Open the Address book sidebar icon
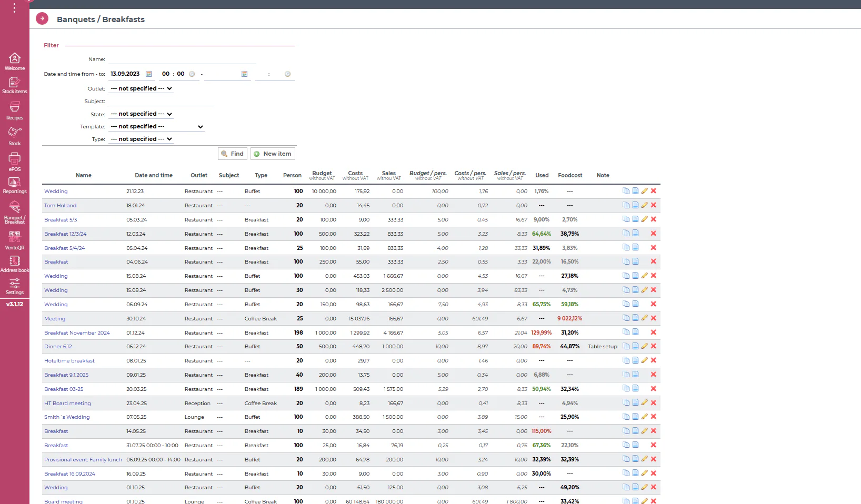This screenshot has height=504, width=861. tap(15, 264)
